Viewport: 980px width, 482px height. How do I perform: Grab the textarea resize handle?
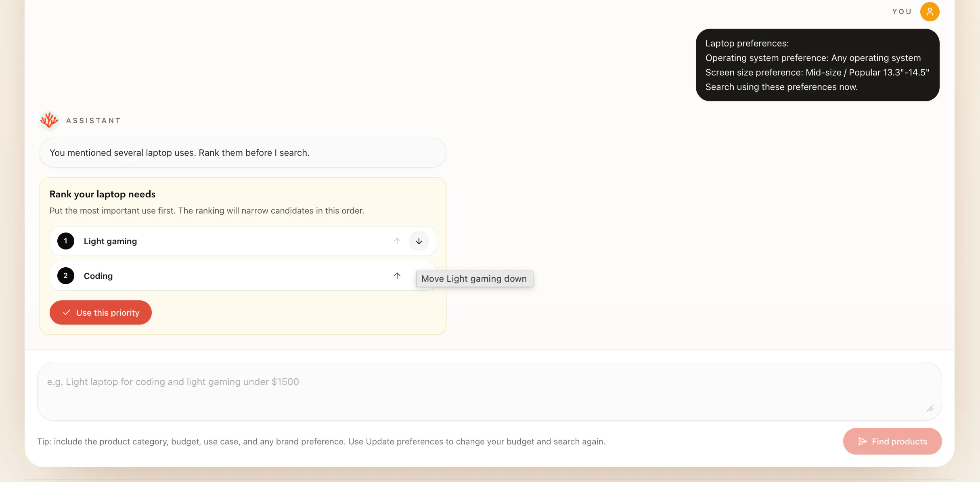tap(930, 409)
